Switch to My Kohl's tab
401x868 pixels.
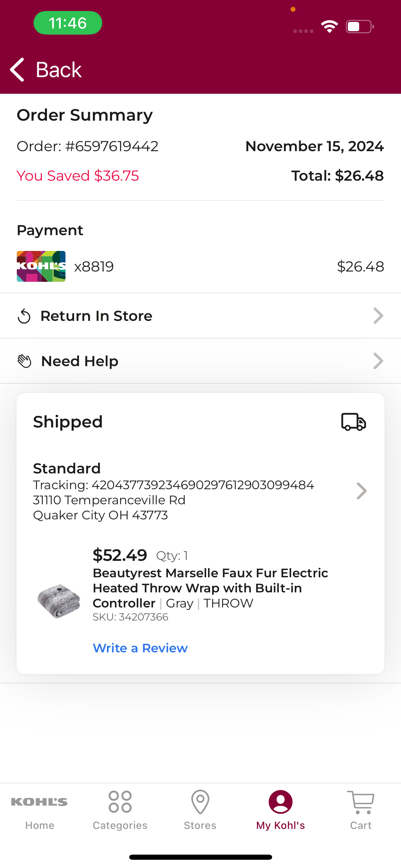click(280, 810)
